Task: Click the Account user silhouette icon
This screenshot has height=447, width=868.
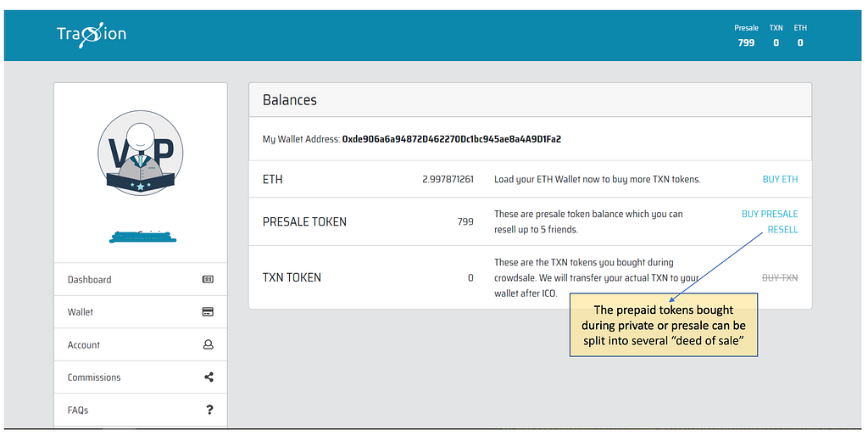Action: click(209, 344)
